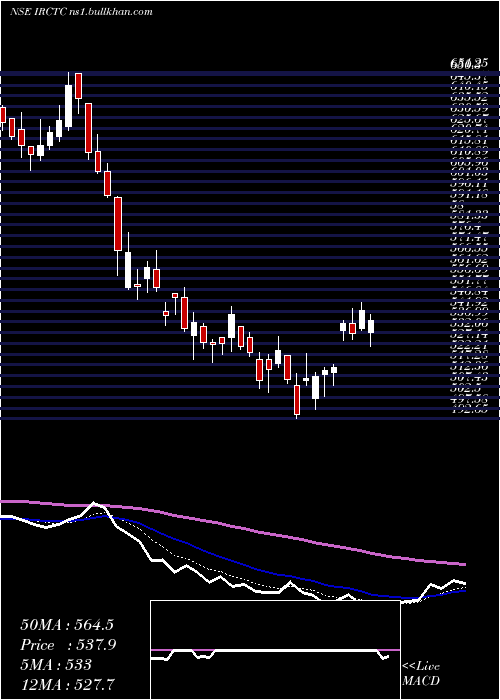Click the <<Live MACD label
This screenshot has width=500, height=700.
[421, 674]
